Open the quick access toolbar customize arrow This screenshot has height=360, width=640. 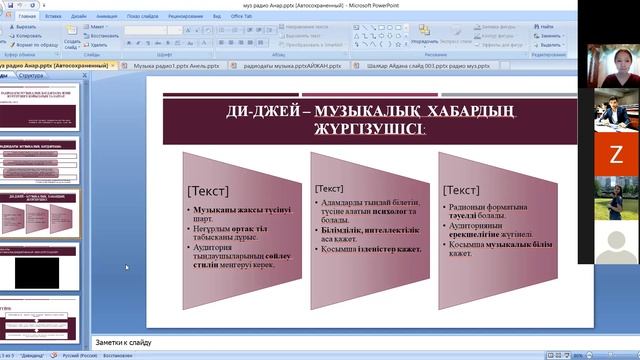(x=44, y=6)
